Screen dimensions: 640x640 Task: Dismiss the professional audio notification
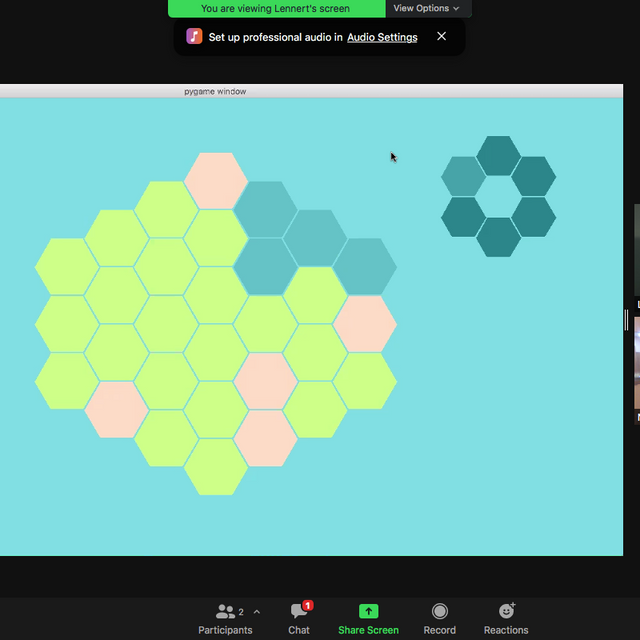[x=441, y=36]
